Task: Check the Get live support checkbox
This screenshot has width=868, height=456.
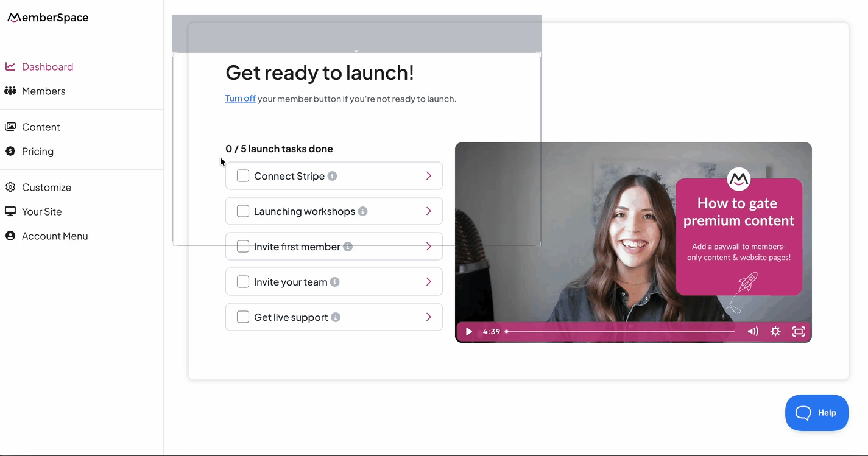Action: pyautogui.click(x=243, y=317)
